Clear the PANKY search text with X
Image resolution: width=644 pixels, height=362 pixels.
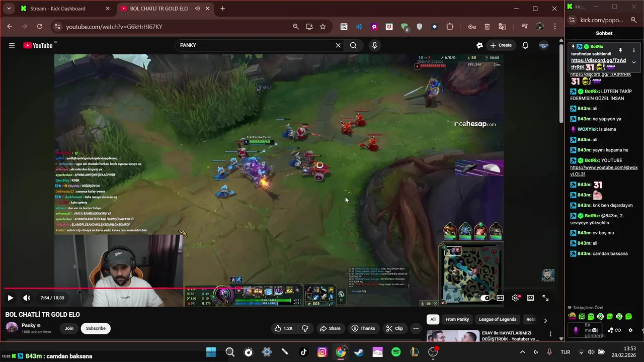point(338,45)
